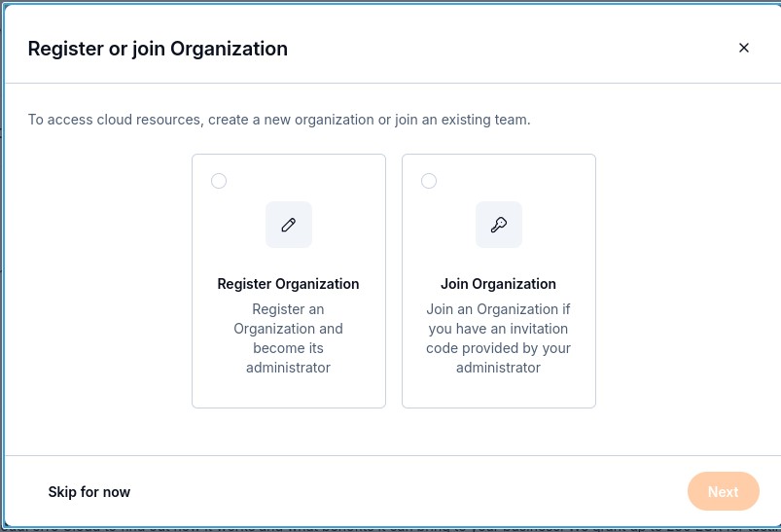Viewport: 781px width, 532px height.
Task: Select the Join Organization radio button
Action: click(x=429, y=181)
